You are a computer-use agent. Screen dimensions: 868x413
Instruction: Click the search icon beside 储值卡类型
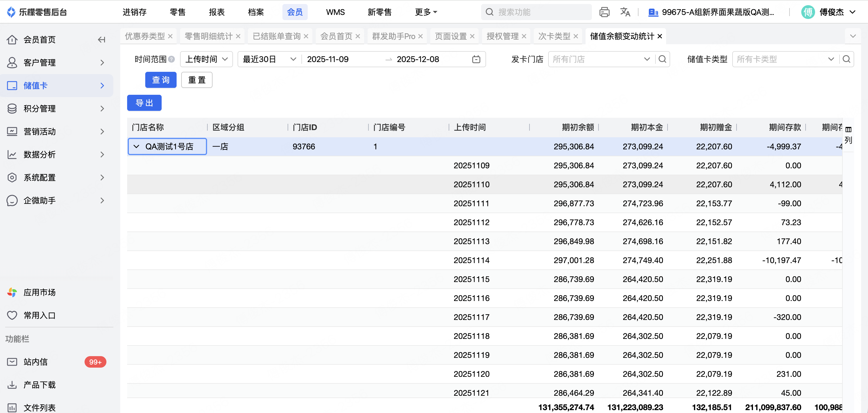coord(846,59)
